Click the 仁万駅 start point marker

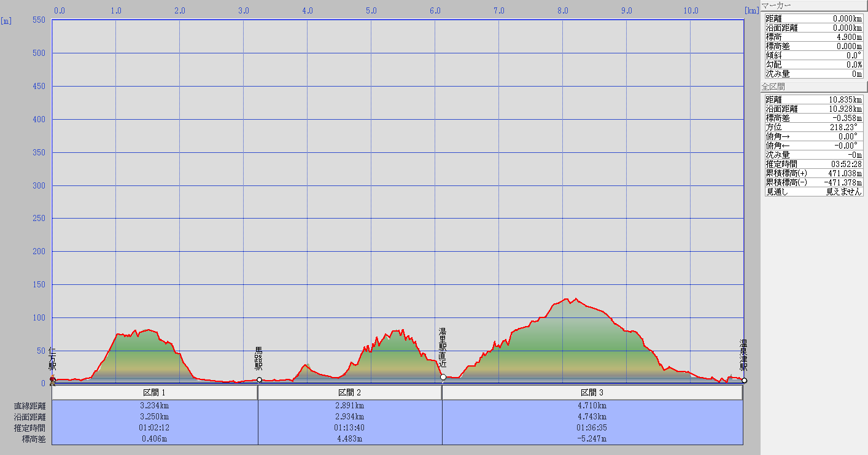tap(53, 380)
